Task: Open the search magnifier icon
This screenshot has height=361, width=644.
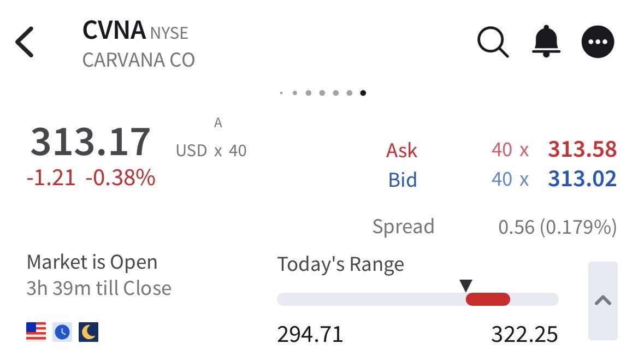Action: pyautogui.click(x=493, y=42)
